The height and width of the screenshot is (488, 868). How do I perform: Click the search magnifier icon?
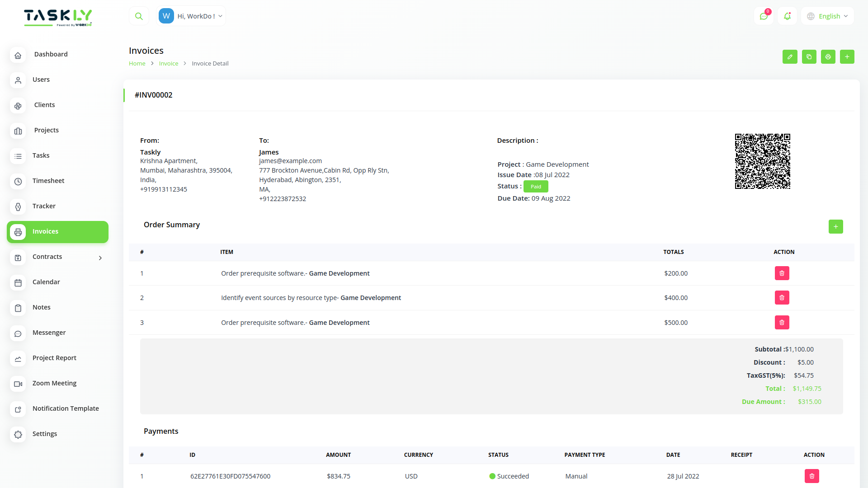click(139, 16)
